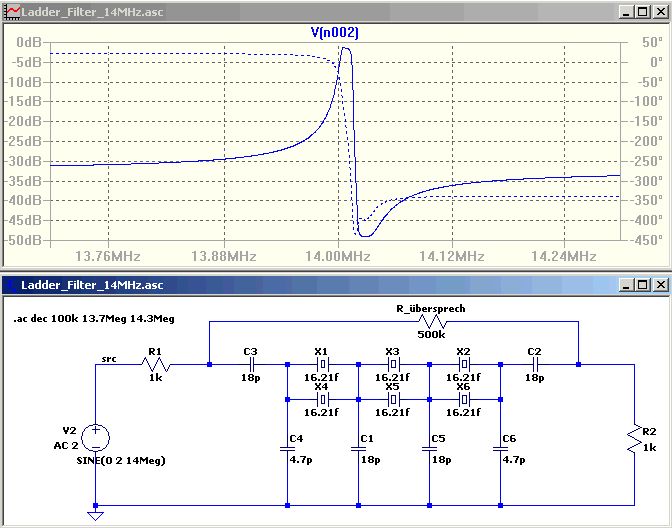The width and height of the screenshot is (672, 528).
Task: Click the 14.00MHz frequency axis label
Action: (338, 256)
